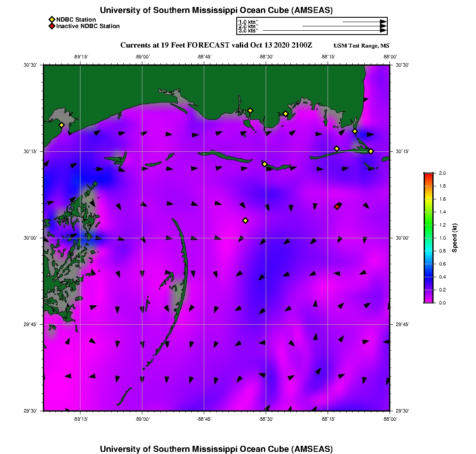Image resolution: width=476 pixels, height=454 pixels.
Task: Click the Currents at 19 Feet FORECAST heading
Action: click(216, 45)
